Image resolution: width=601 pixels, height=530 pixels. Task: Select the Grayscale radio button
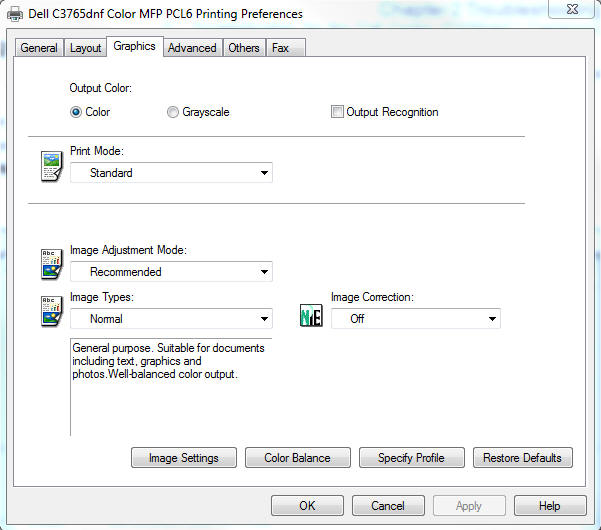(173, 112)
